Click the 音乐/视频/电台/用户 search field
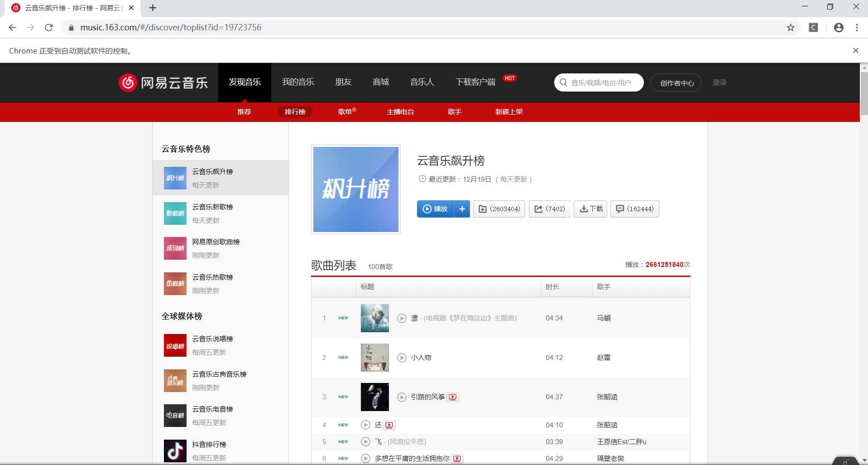Viewport: 868px width, 465px height. coord(599,82)
